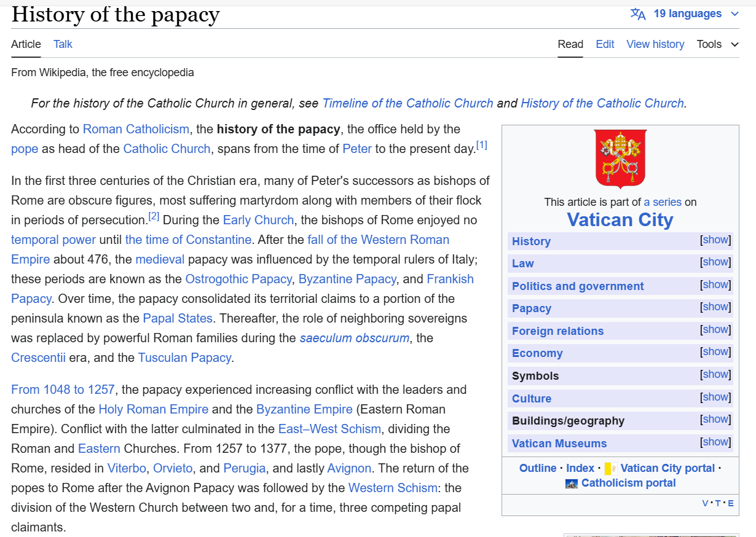This screenshot has width=756, height=537.
Task: Open the Catholic Church link in intro
Action: click(167, 149)
